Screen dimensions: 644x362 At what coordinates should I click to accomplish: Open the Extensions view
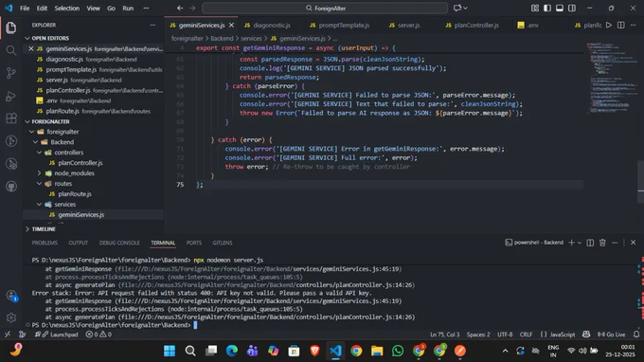coord(11,118)
